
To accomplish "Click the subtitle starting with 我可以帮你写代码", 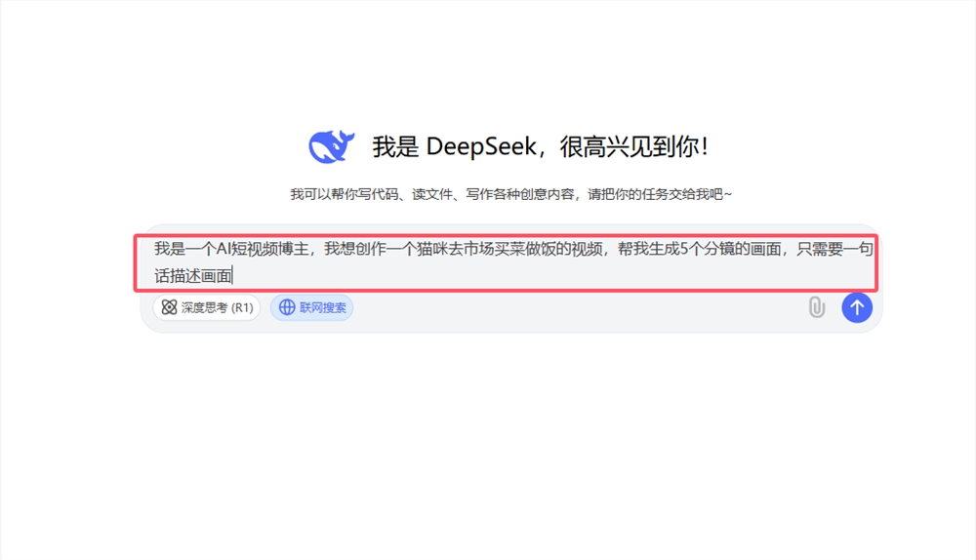I will [510, 194].
